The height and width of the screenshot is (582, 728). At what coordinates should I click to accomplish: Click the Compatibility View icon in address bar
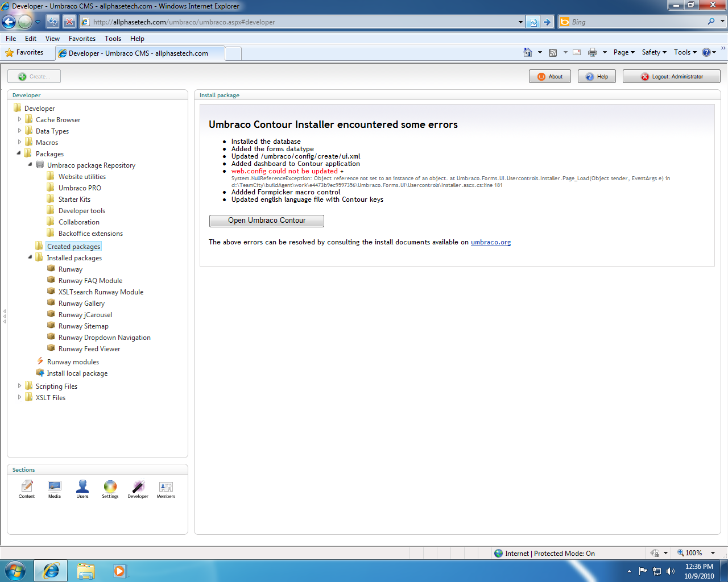coord(533,22)
